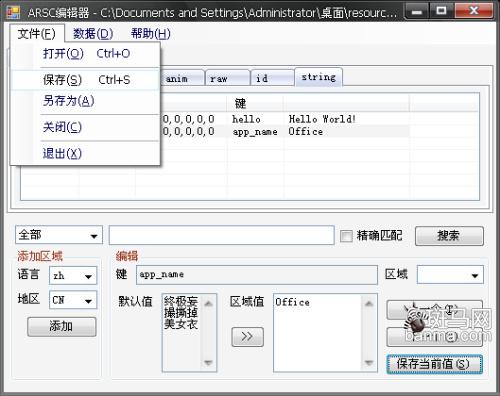Choose 打开(O) from the file menu

(86, 54)
